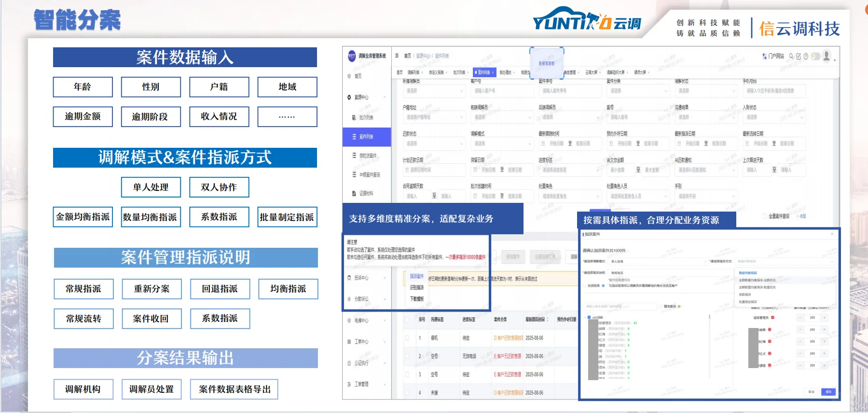Check the checkbox for table row 4
The width and height of the screenshot is (868, 413).
click(x=407, y=393)
